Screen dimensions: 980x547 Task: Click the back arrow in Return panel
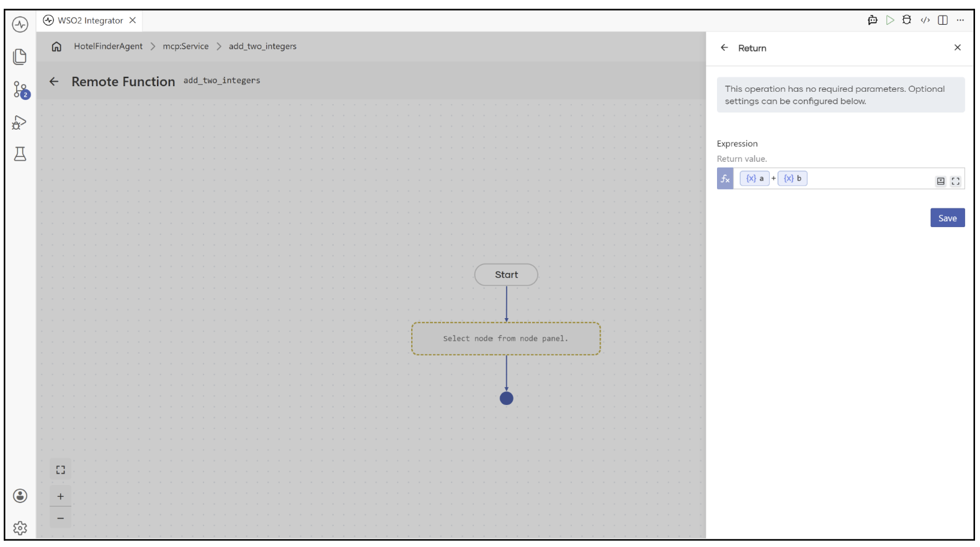click(x=724, y=48)
